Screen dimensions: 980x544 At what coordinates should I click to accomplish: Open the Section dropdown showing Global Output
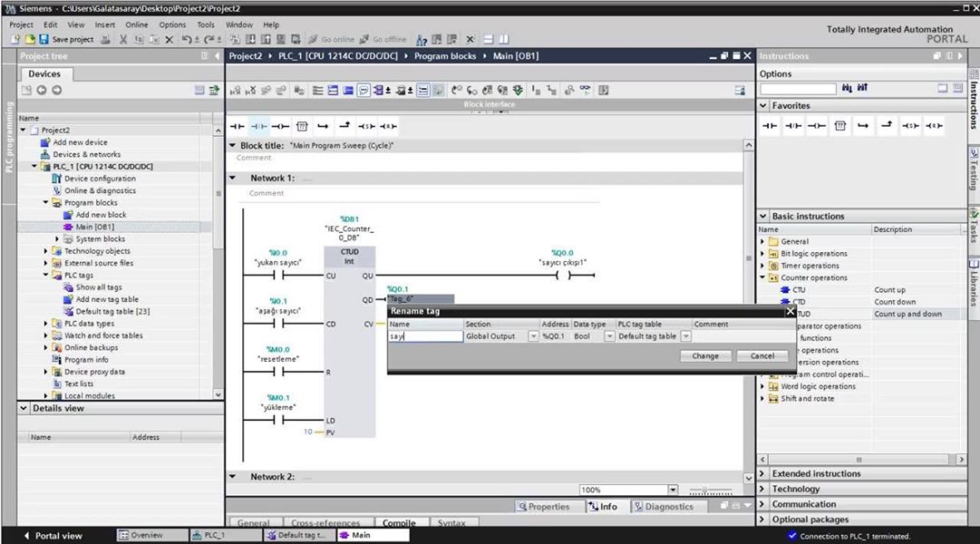tap(533, 336)
